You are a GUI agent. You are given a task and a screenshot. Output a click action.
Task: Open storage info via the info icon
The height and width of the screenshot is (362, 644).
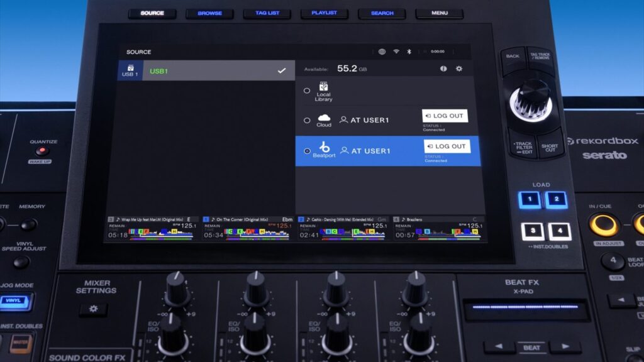tap(443, 68)
